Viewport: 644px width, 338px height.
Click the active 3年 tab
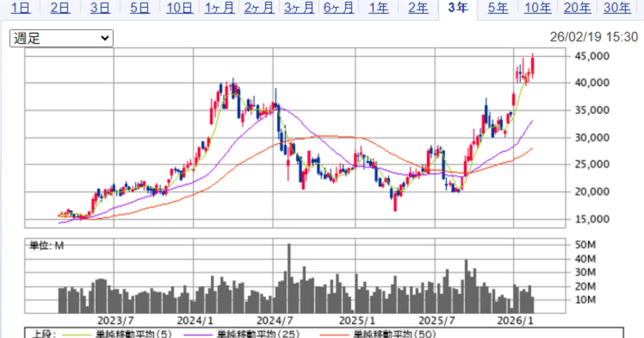[458, 8]
